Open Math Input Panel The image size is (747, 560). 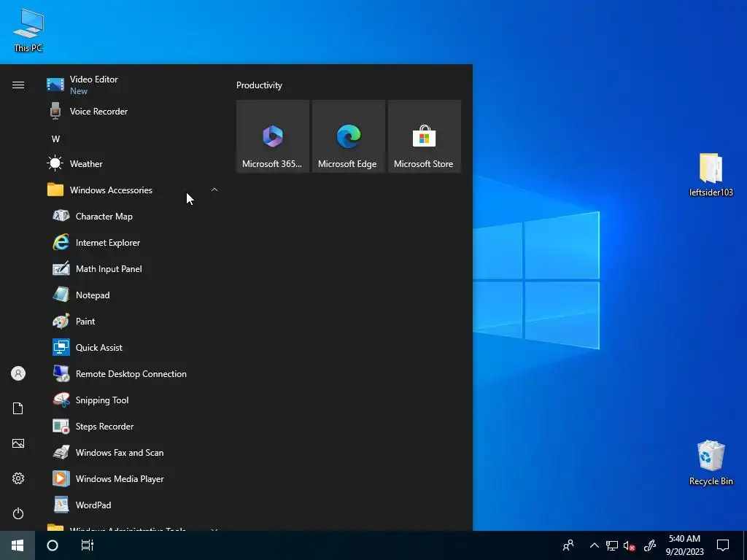coord(133,268)
